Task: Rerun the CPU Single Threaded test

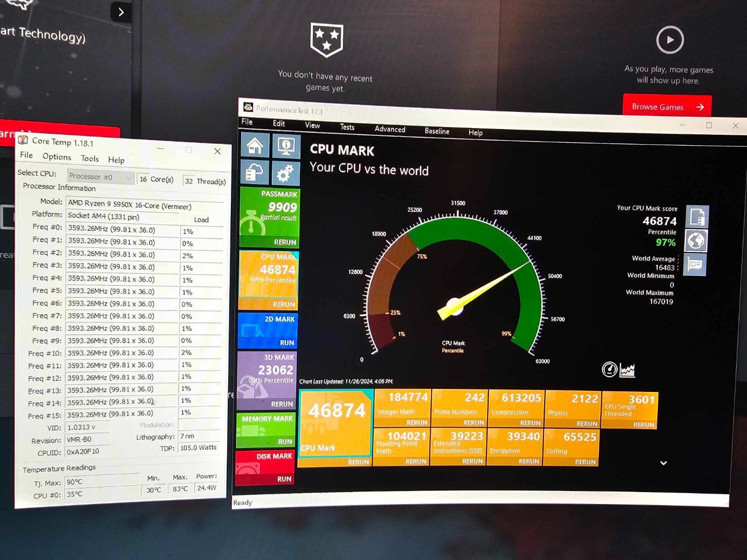Action: click(x=644, y=425)
